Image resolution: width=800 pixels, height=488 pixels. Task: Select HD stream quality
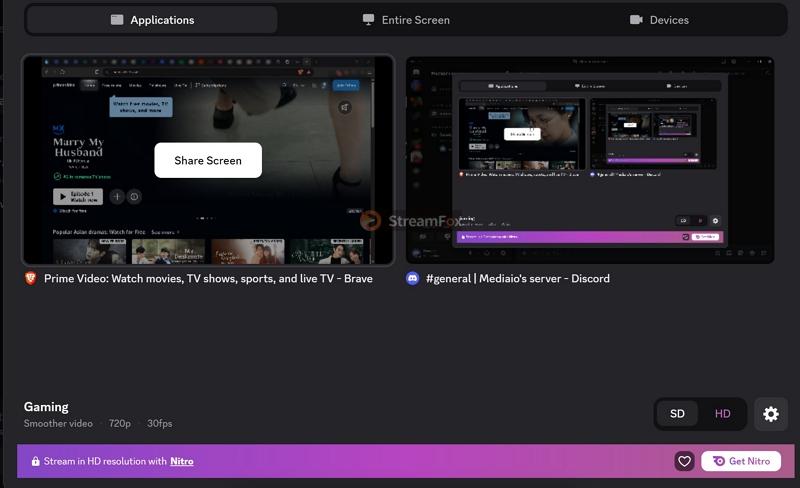click(722, 414)
